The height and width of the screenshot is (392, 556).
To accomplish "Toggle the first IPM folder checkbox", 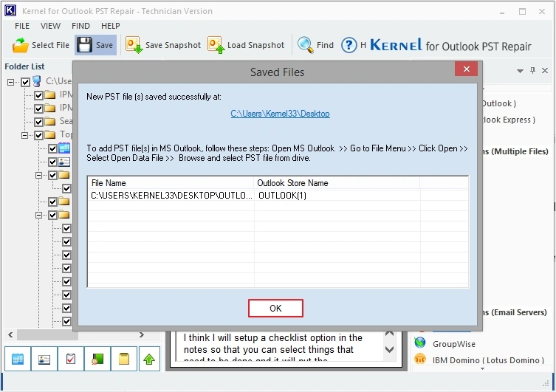I will 38,95.
